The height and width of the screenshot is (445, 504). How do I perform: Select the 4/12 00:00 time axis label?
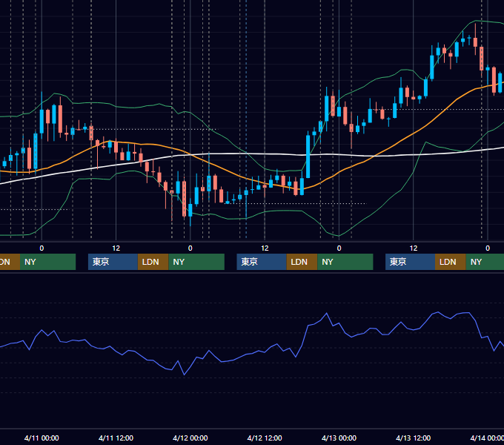coord(190,438)
